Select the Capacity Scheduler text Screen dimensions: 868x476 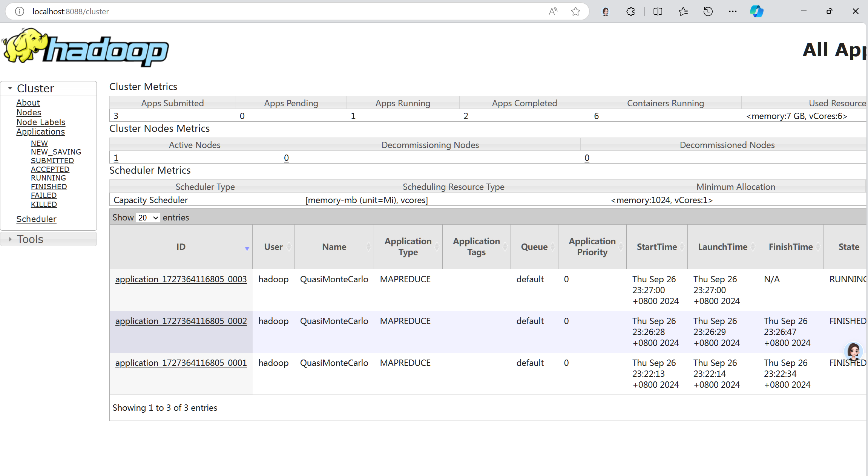pyautogui.click(x=151, y=200)
